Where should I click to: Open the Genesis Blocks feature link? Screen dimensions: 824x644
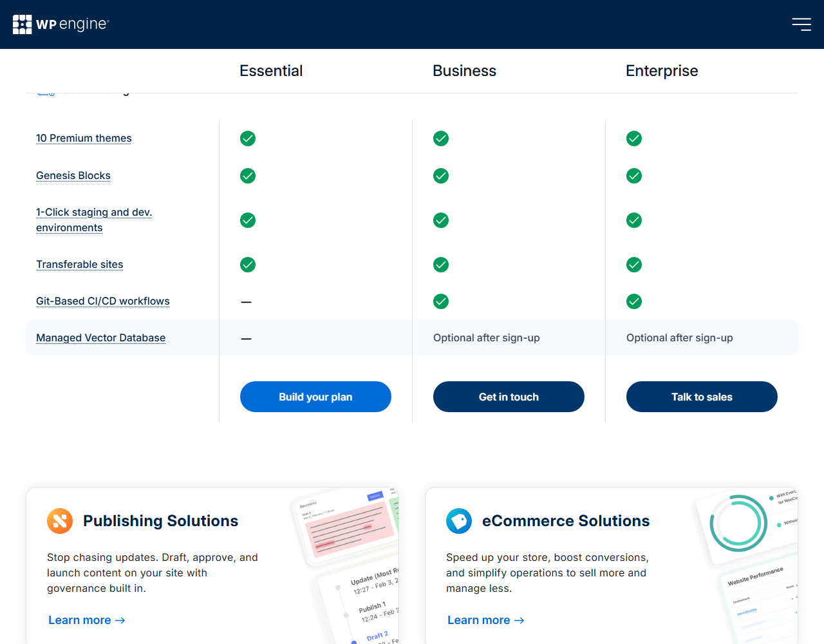point(73,176)
